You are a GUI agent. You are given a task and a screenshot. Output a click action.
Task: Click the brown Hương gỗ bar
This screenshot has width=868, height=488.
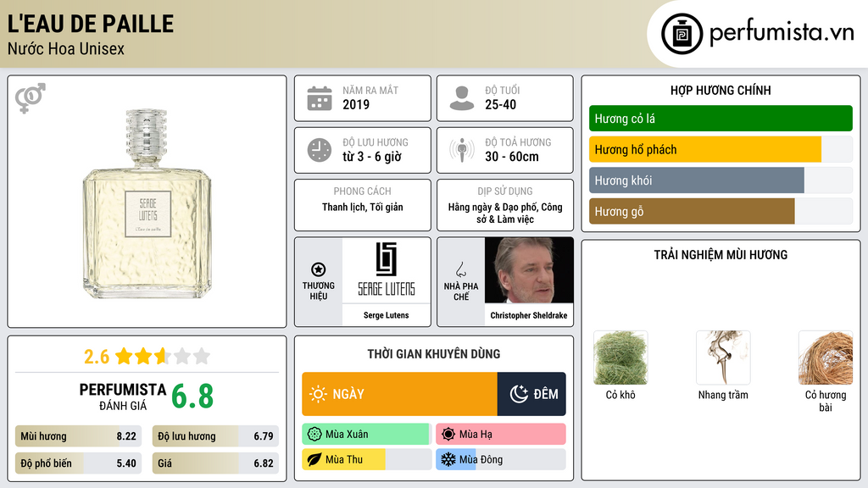[692, 211]
